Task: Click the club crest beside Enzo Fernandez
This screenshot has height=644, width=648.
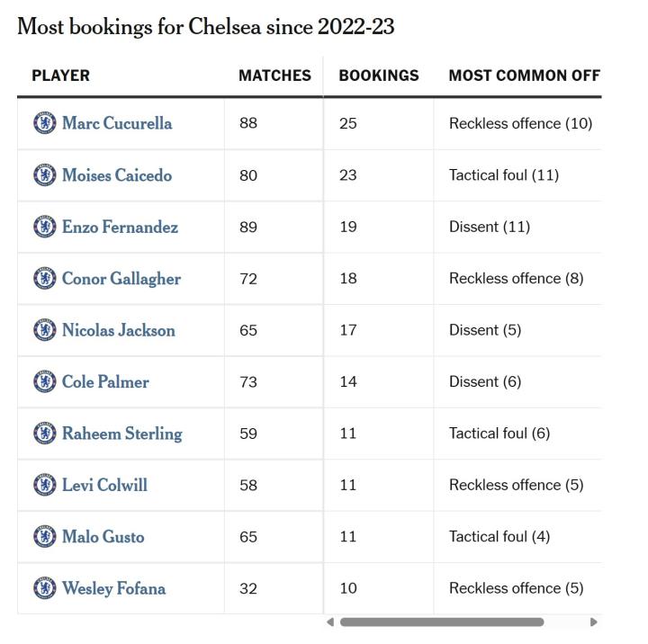Action: (44, 227)
